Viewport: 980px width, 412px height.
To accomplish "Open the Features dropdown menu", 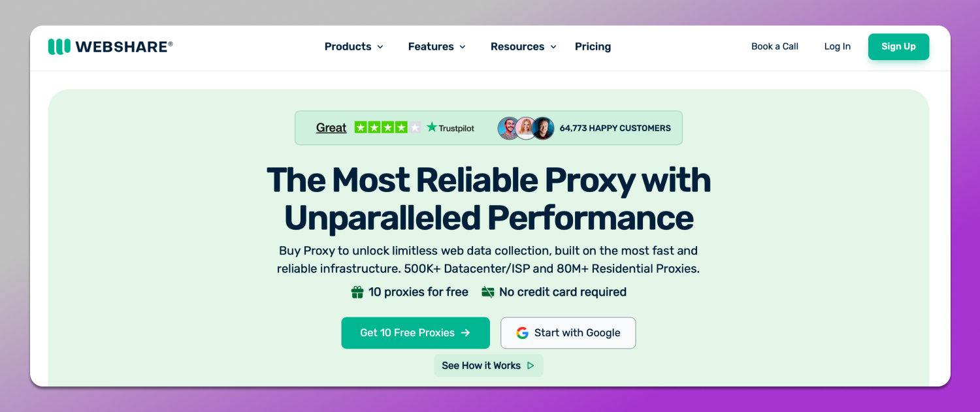I will 436,46.
